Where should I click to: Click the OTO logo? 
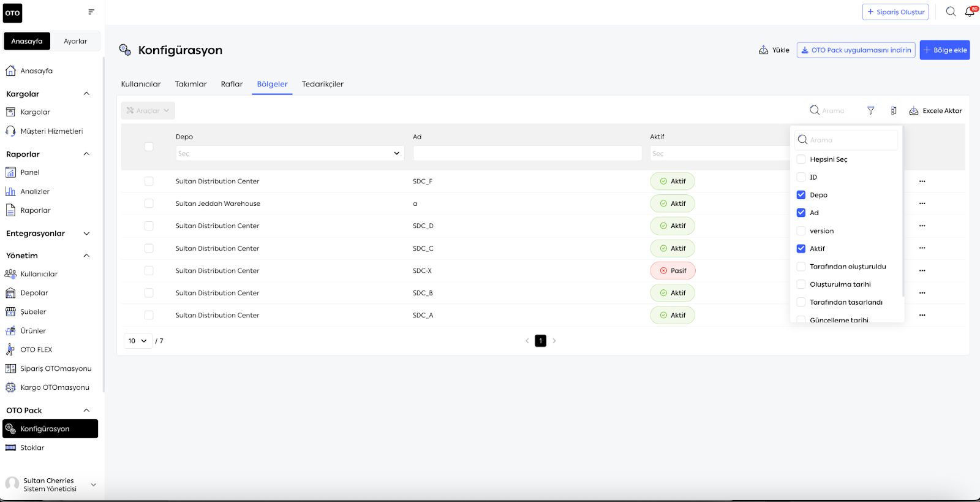pyautogui.click(x=13, y=13)
